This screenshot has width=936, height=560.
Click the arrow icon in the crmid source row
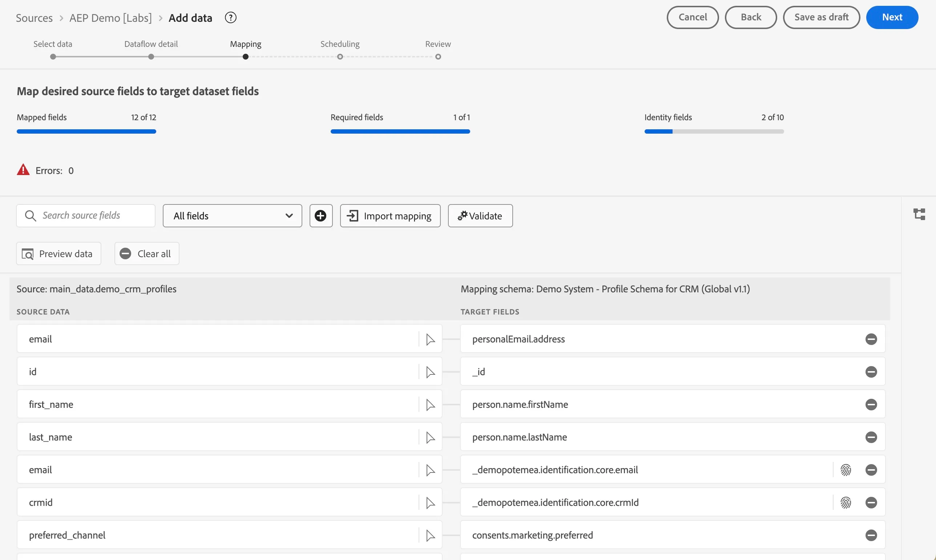pyautogui.click(x=430, y=503)
